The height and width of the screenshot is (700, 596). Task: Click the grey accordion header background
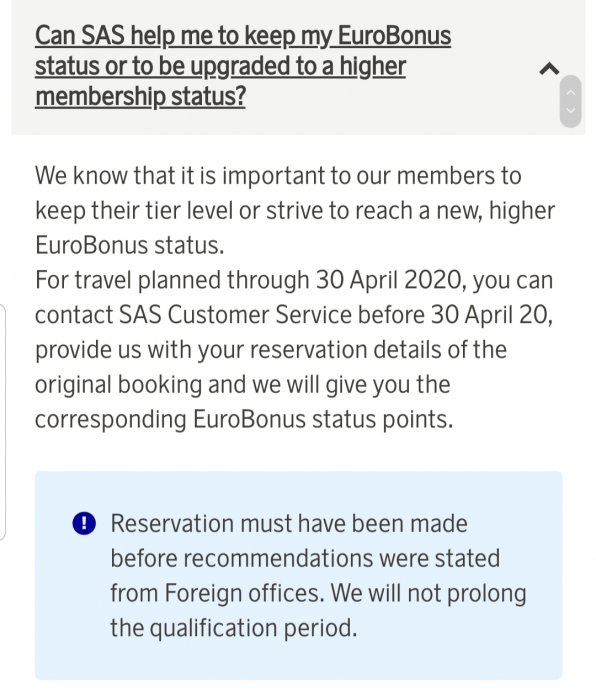click(298, 67)
